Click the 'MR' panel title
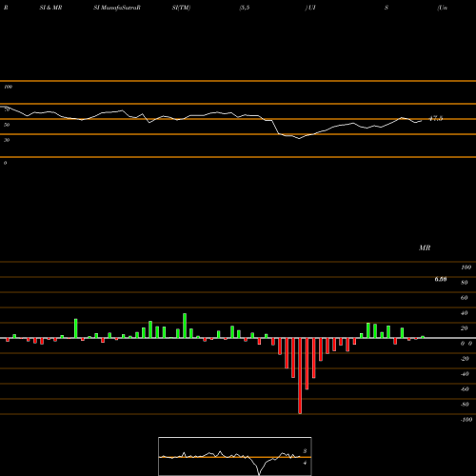The height and width of the screenshot is (476, 476). click(x=425, y=248)
